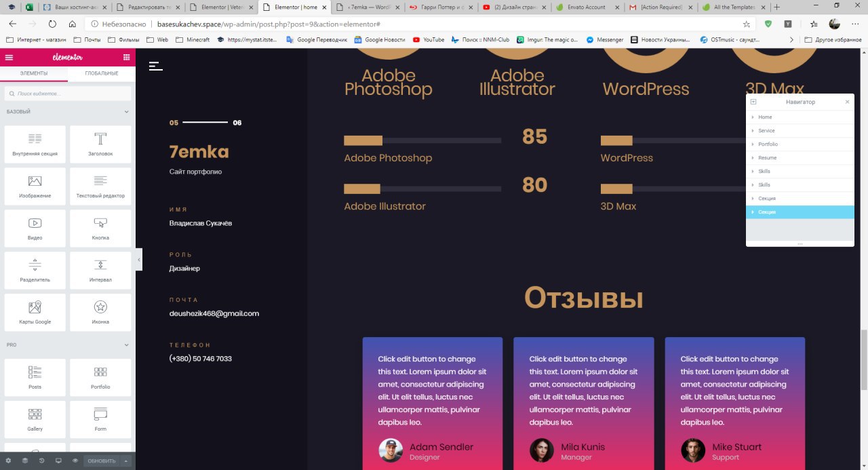Viewport: 868px width, 470px height.
Task: Select the Внутренняя секция widget
Action: click(35, 144)
